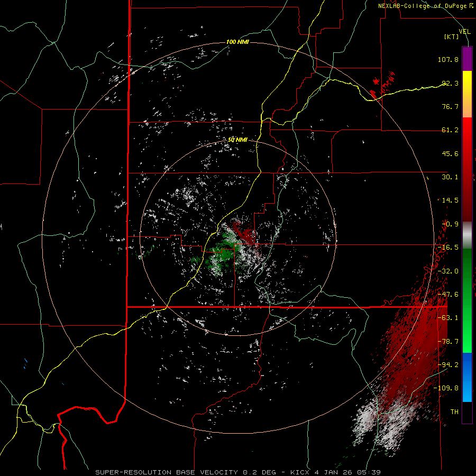Viewport: 476px width, 476px height.
Task: Click the TH legend label
Action: pyautogui.click(x=454, y=412)
